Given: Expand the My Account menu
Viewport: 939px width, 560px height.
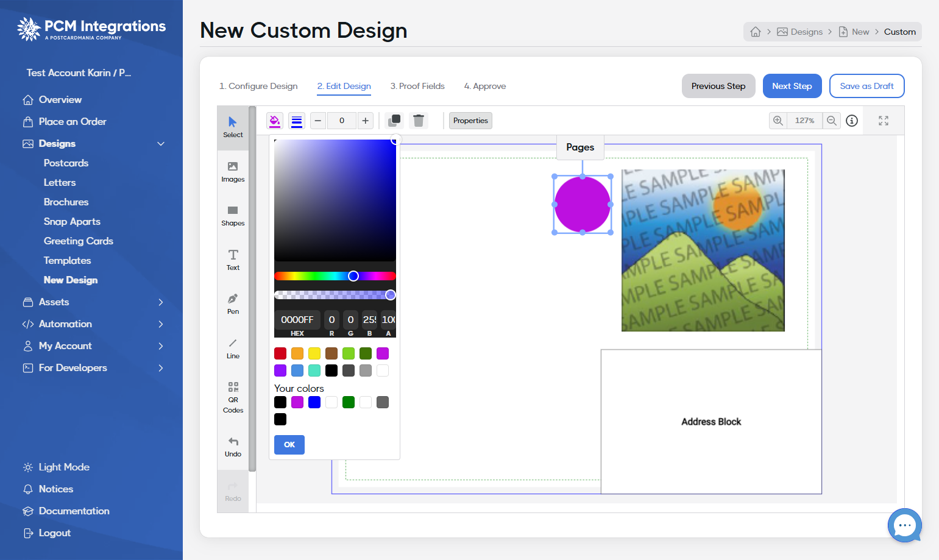Looking at the screenshot, I should click(161, 346).
